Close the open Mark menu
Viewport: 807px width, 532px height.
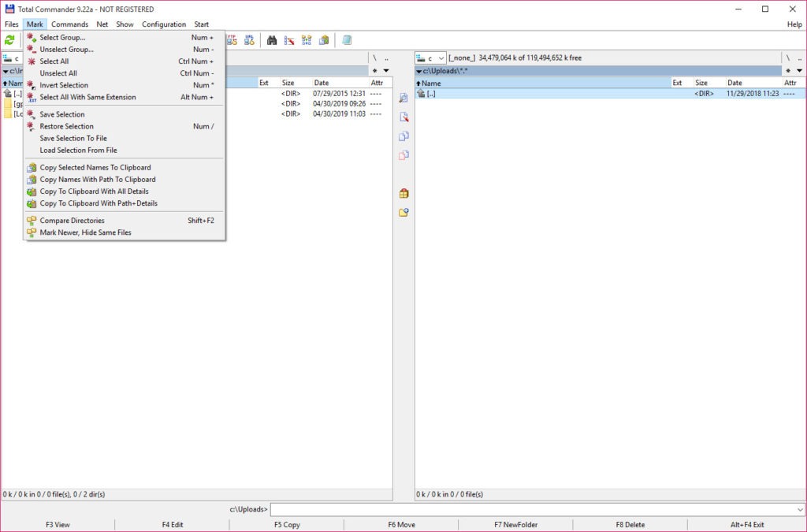click(35, 24)
